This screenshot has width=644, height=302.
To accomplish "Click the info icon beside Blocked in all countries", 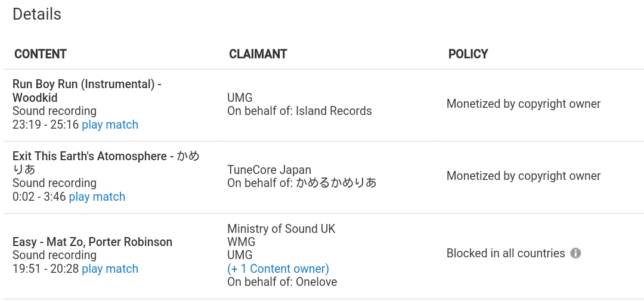I will click(x=575, y=253).
